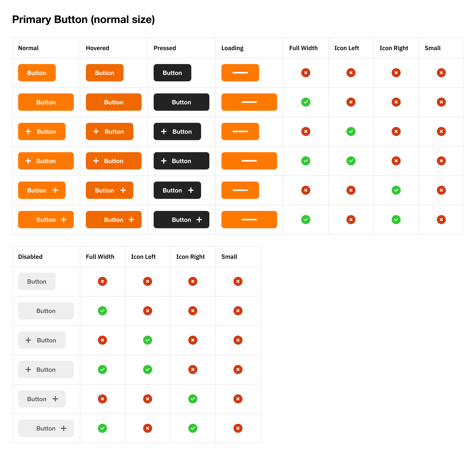
Task: Click the plus icon in the compact Pressed right-icon button
Action: (x=191, y=190)
